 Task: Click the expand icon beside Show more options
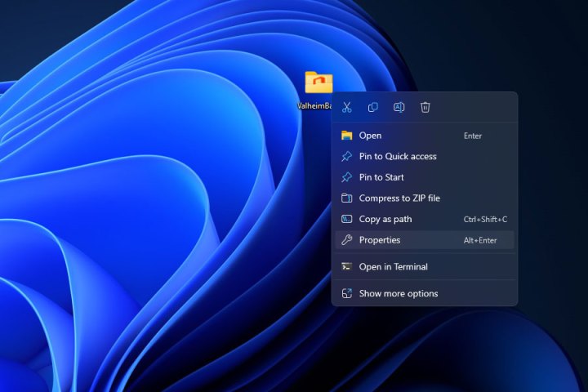click(347, 293)
